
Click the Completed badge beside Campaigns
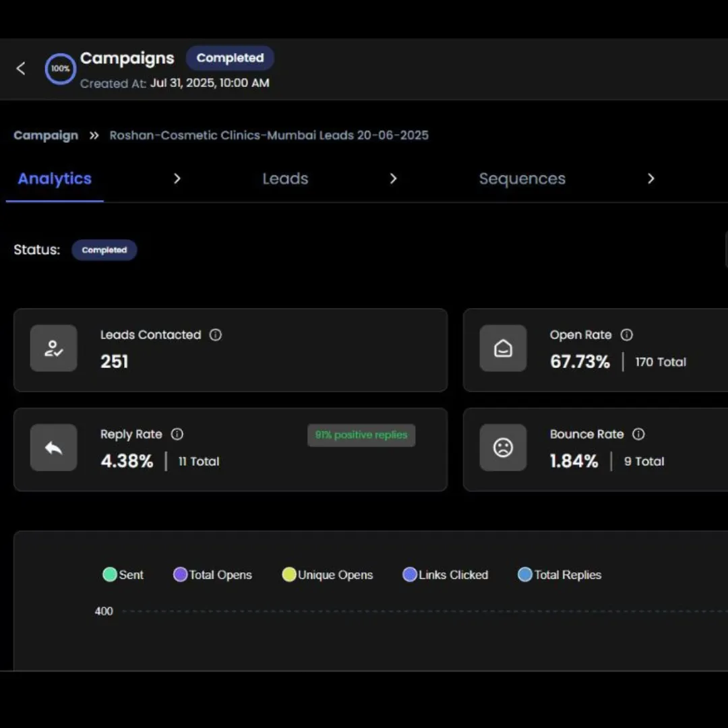[x=230, y=58]
